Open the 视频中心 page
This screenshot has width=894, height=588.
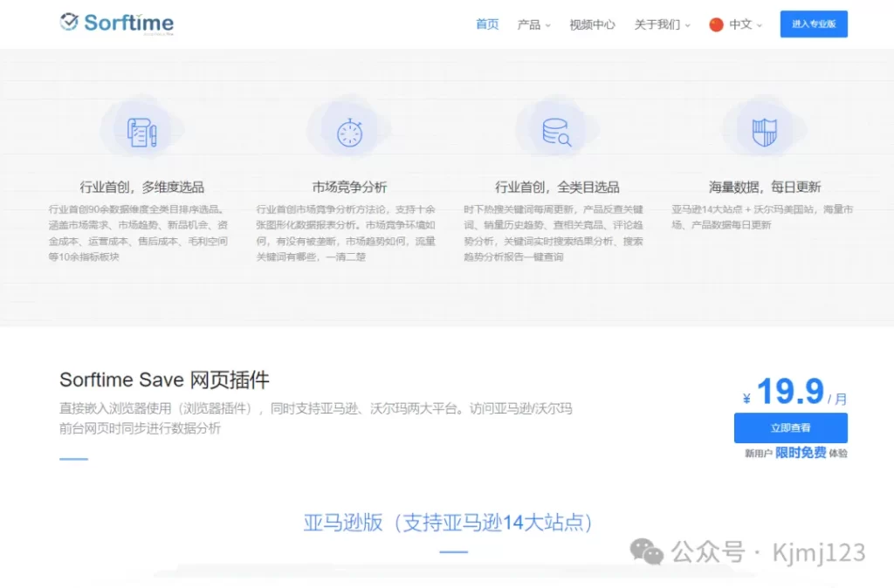pyautogui.click(x=593, y=24)
